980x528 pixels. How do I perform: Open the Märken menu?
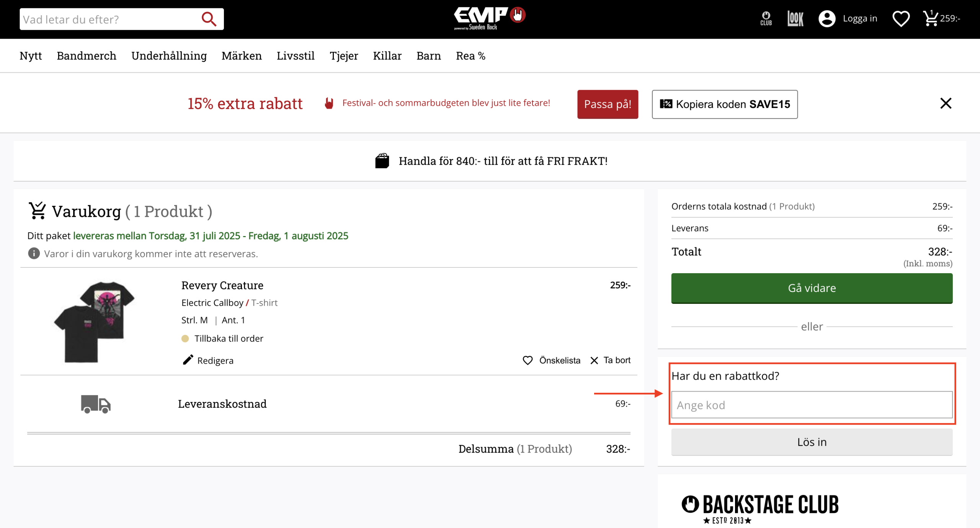242,56
